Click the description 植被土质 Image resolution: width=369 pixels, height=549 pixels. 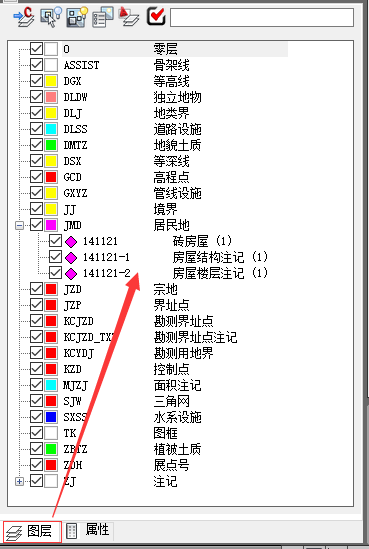177,449
